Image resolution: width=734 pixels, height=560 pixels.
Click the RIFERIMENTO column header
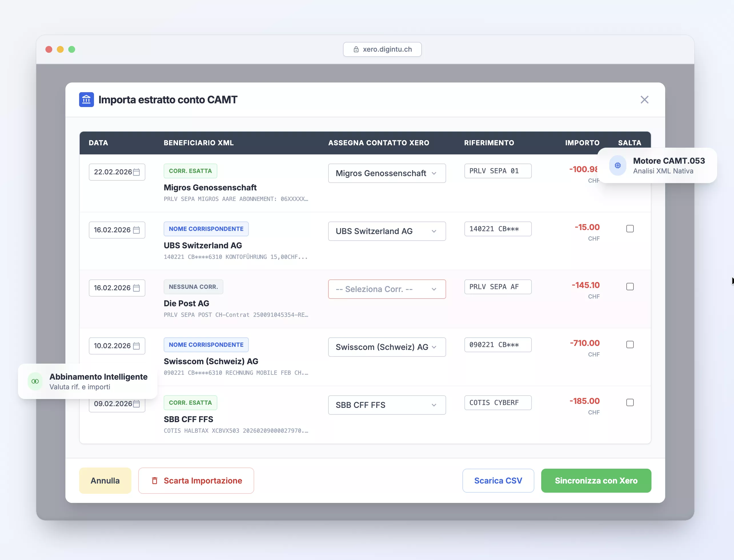[489, 143]
